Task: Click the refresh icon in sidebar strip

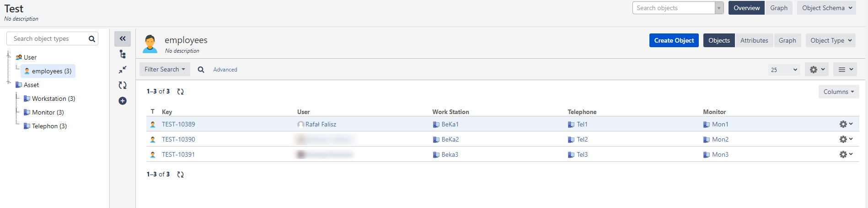Action: tap(123, 85)
